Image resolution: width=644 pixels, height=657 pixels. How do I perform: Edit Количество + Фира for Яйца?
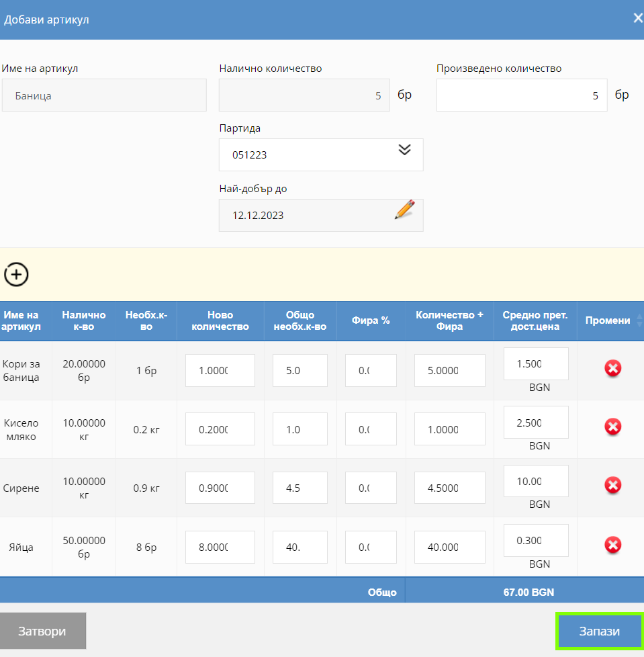[x=450, y=547]
